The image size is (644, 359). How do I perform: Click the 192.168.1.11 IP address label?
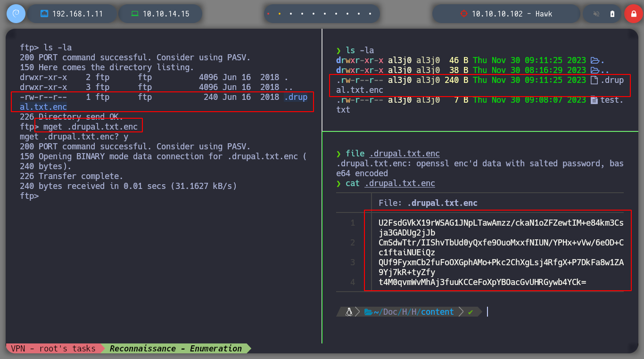click(77, 14)
